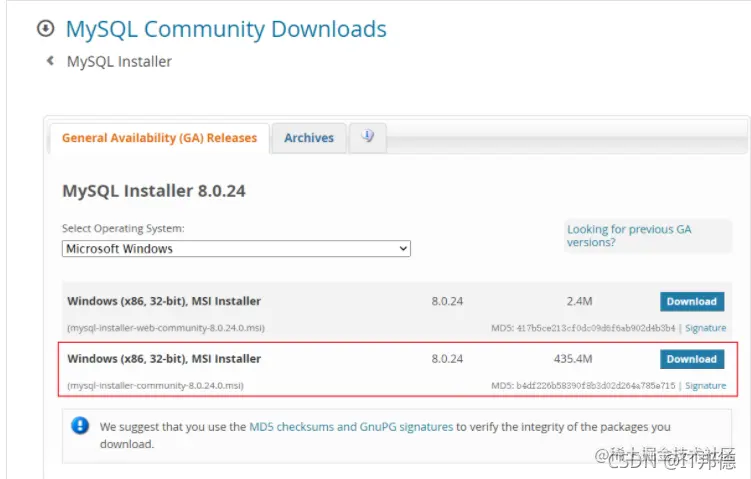Click the Select Operating System label
This screenshot has height=479, width=751.
[123, 228]
